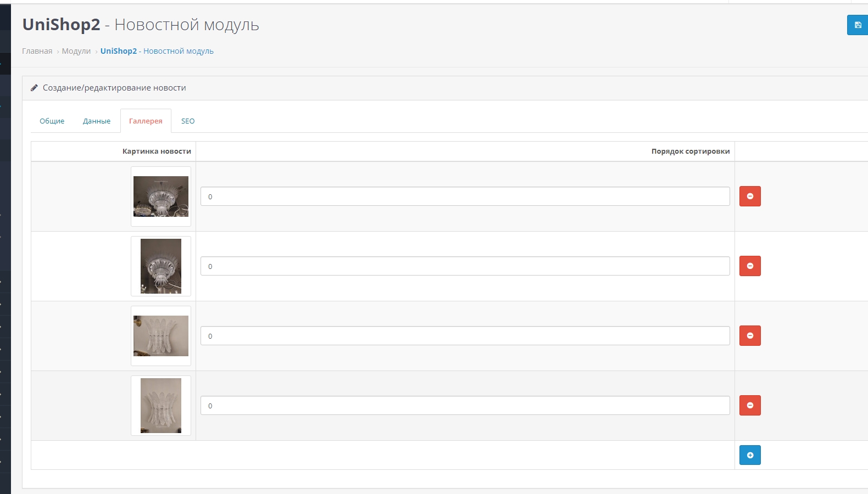Open the fourth wall sconce thumbnail
Image resolution: width=868 pixels, height=494 pixels.
click(161, 406)
